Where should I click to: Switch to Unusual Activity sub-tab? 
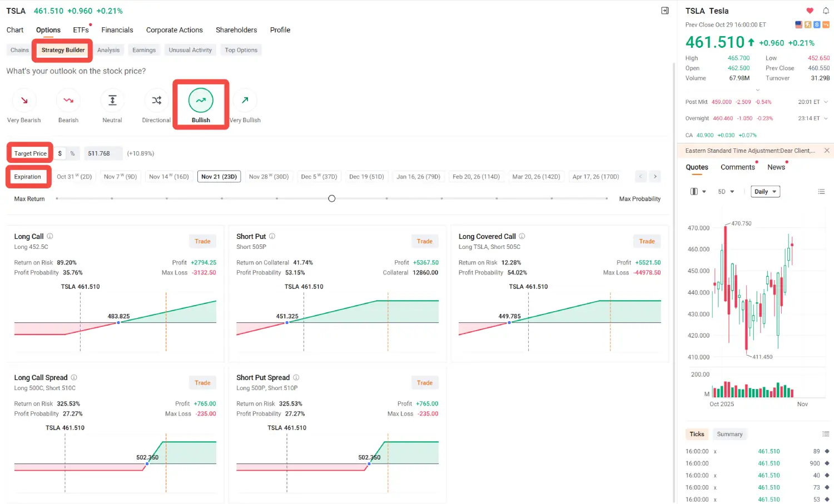coord(190,50)
